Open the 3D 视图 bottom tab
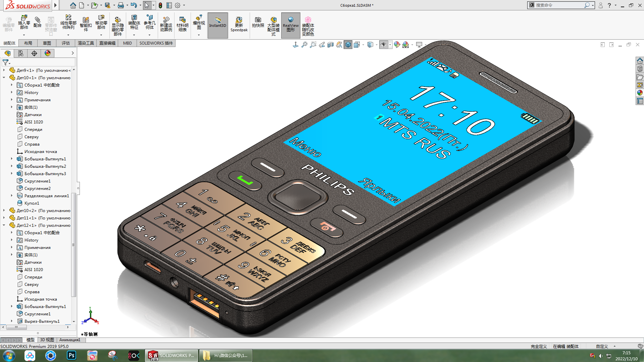Screen dimensions: 644x362 click(47, 340)
